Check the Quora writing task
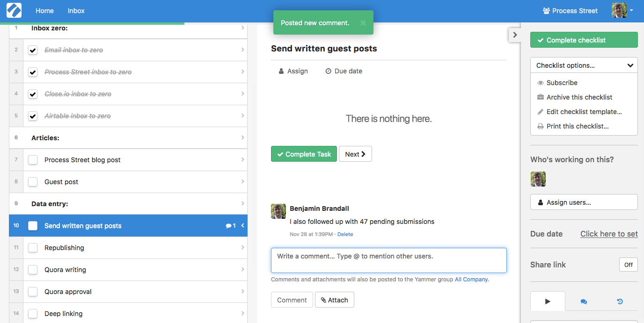This screenshot has width=644, height=323. pyautogui.click(x=33, y=270)
